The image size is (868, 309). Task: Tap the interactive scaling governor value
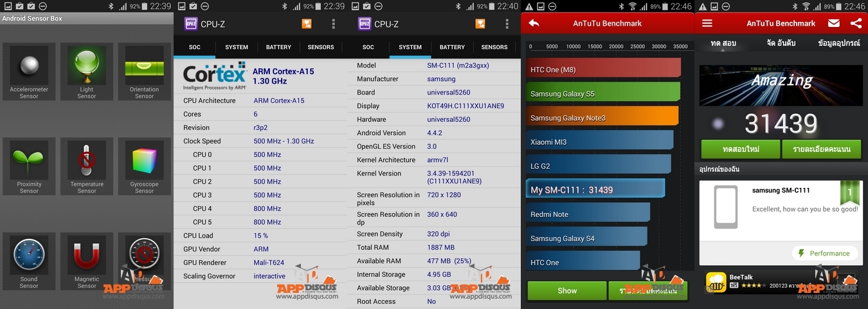(x=269, y=276)
